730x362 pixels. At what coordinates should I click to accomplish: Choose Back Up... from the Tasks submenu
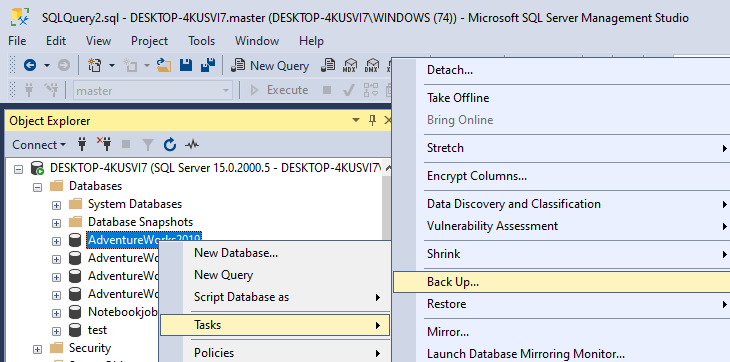(561, 282)
